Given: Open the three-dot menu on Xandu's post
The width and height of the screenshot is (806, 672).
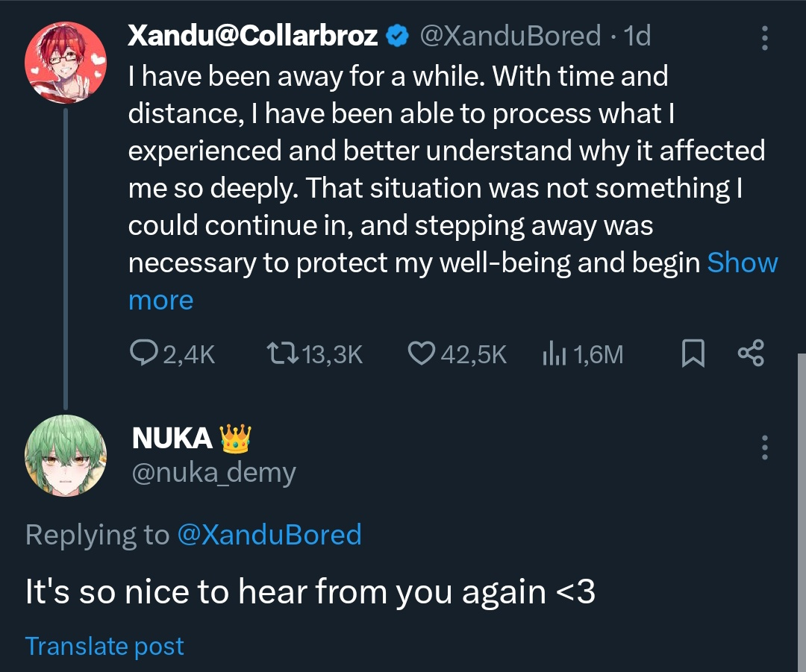Looking at the screenshot, I should 764,37.
